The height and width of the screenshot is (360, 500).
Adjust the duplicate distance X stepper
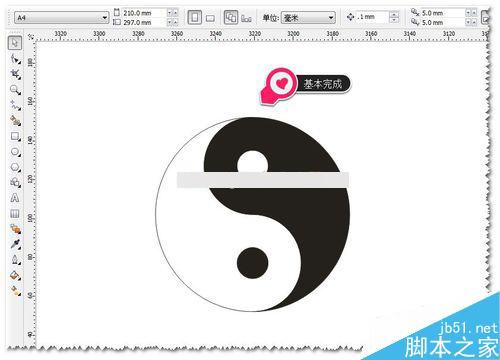471,13
